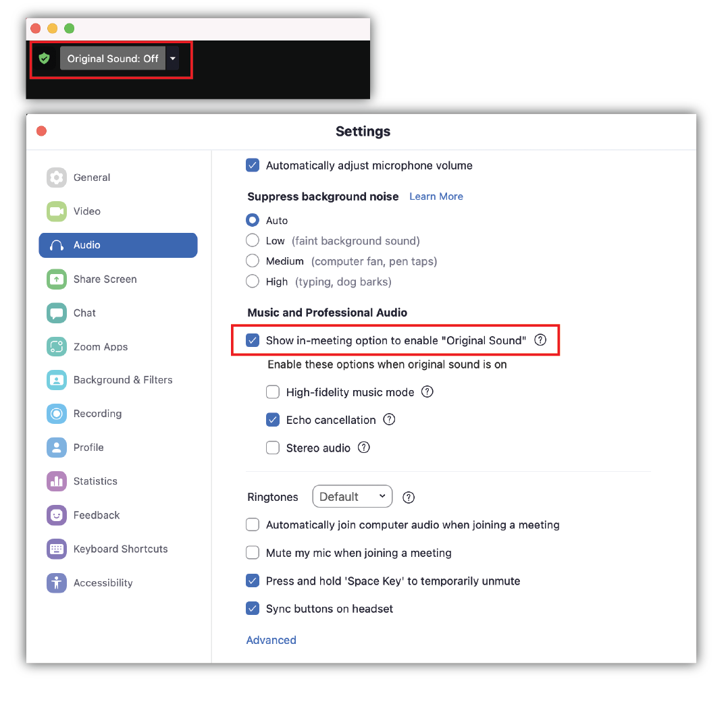Image resolution: width=728 pixels, height=702 pixels.
Task: Click the Recording sidebar icon
Action: coord(57,414)
